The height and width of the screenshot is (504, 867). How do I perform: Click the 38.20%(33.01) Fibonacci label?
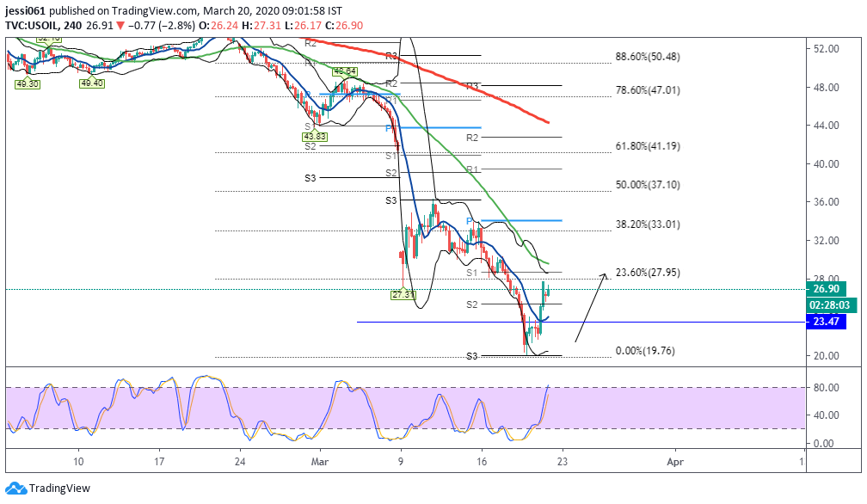click(x=648, y=224)
